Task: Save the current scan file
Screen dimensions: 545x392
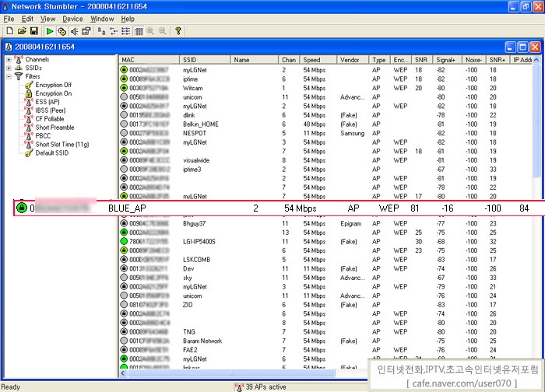Action: (x=34, y=31)
